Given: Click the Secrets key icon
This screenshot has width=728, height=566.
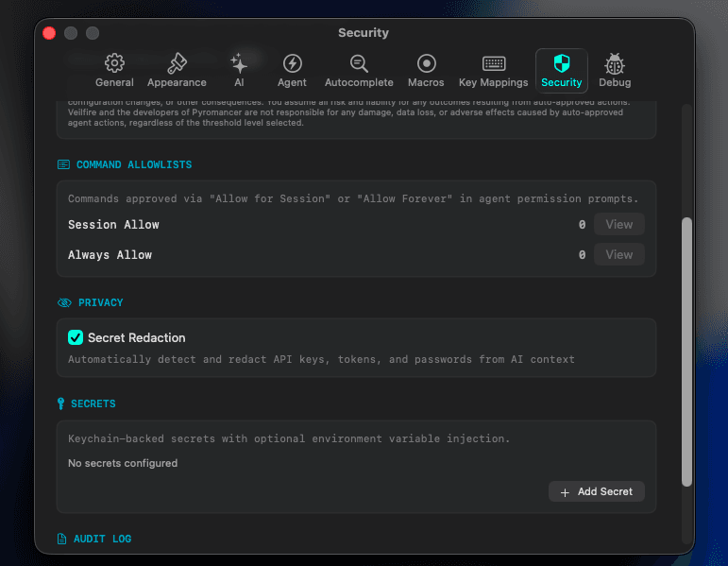Looking at the screenshot, I should coord(60,403).
